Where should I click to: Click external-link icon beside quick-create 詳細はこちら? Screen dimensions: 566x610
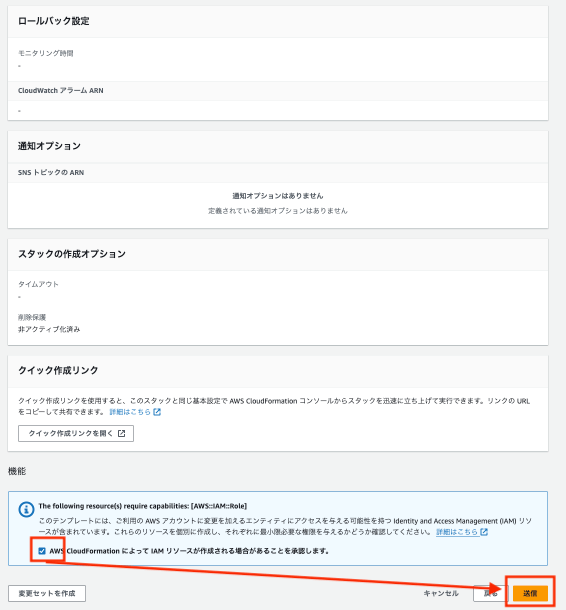tap(157, 412)
